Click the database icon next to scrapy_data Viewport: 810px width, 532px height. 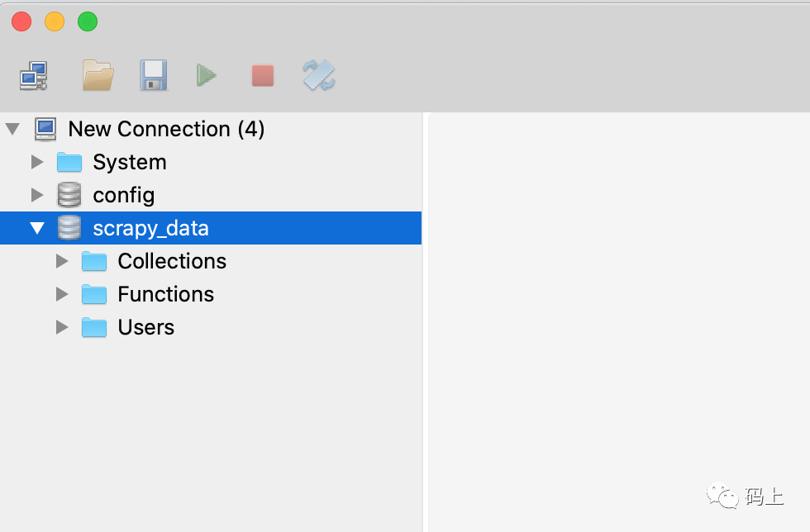pyautogui.click(x=69, y=228)
